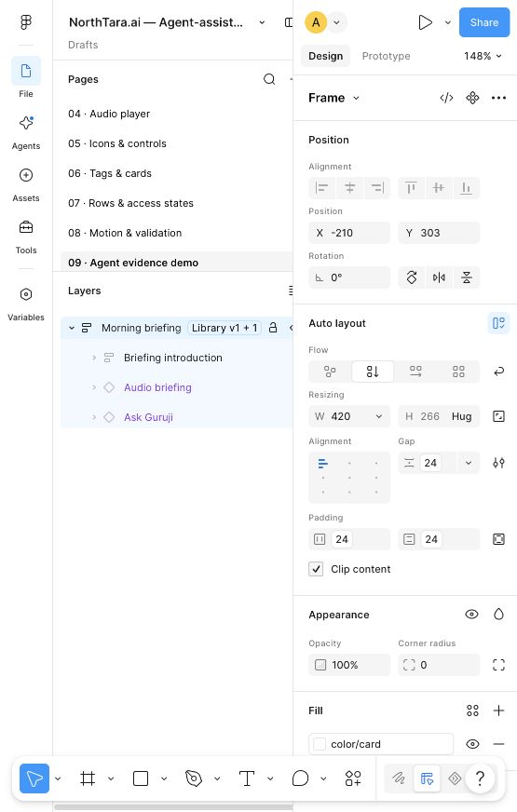This screenshot has height=812, width=517.
Task: Align bottom edges
Action: pyautogui.click(x=467, y=188)
